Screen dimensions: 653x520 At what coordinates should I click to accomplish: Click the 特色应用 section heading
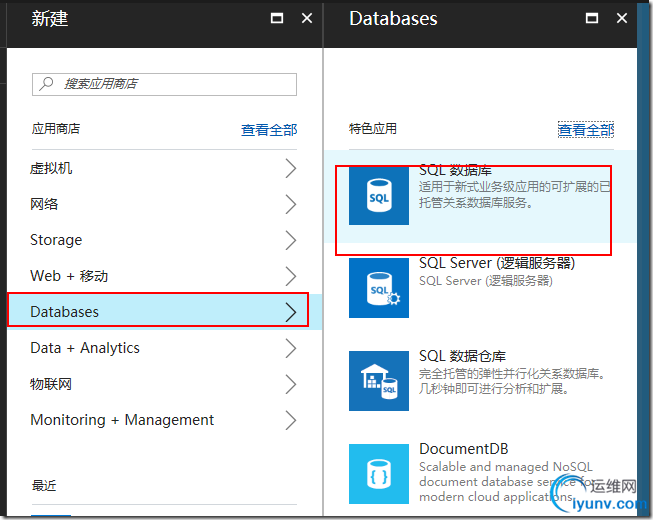point(373,129)
